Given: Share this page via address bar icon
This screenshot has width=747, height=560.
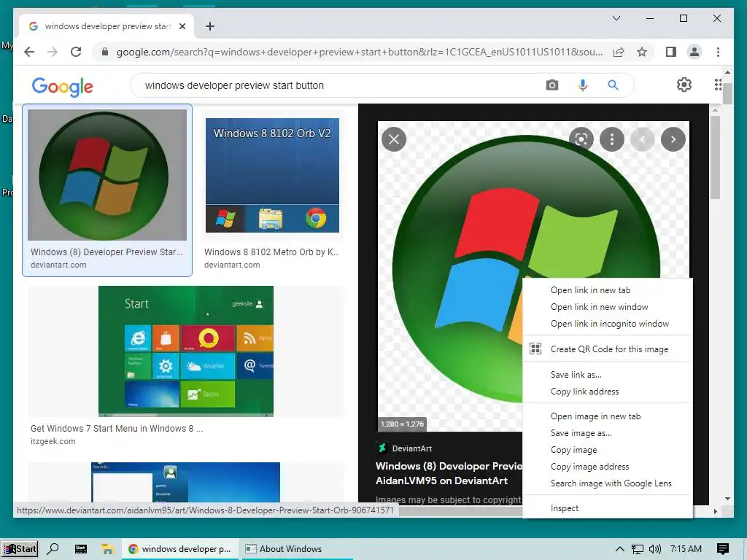Looking at the screenshot, I should [619, 52].
